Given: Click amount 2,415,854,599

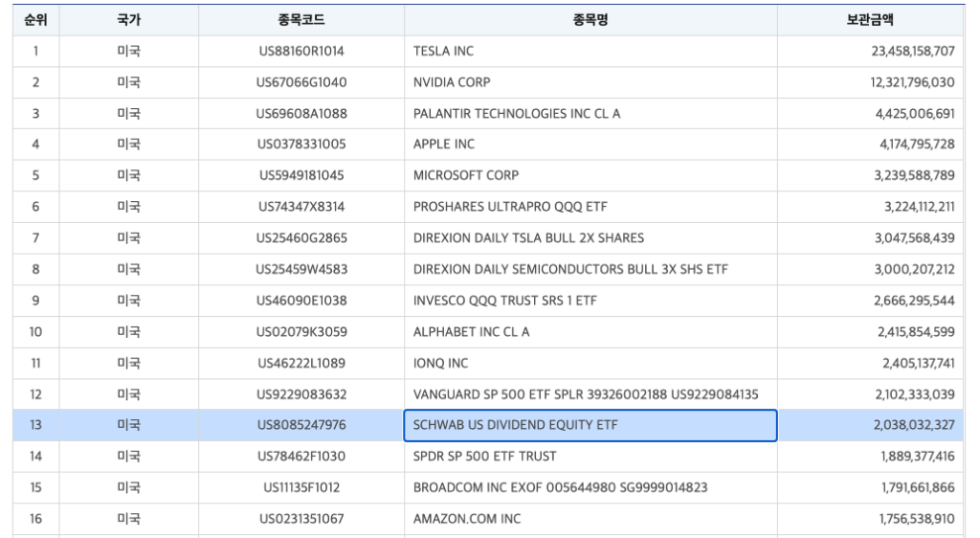Looking at the screenshot, I should coord(916,332).
